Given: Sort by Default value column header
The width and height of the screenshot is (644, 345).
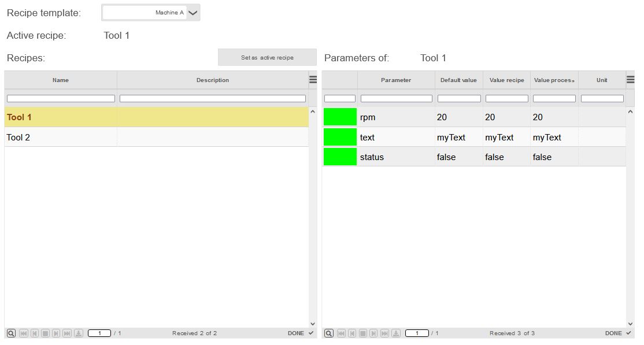Looking at the screenshot, I should (458, 80).
